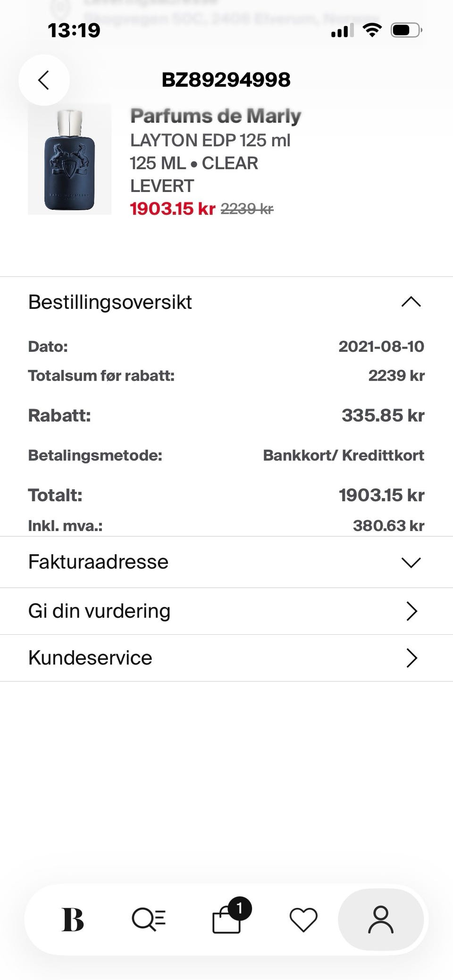Screen dimensions: 453x980
Task: Open the search and categories icon
Action: coord(149,920)
